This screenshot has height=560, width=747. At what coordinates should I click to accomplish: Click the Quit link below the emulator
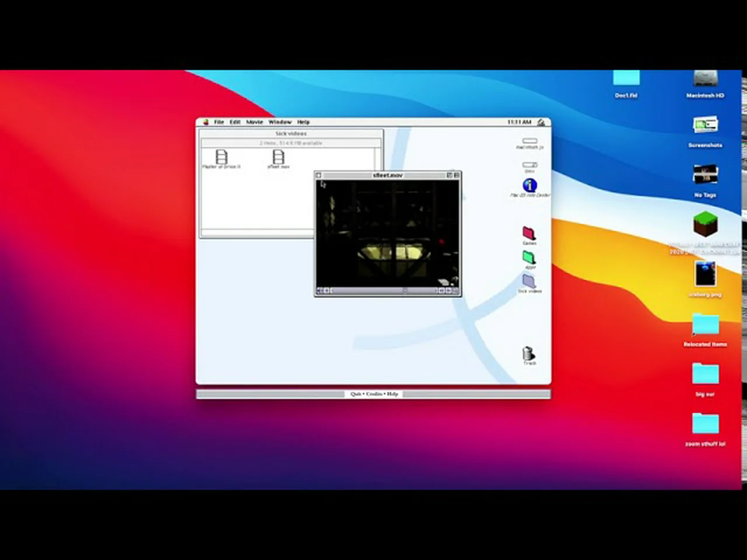[x=355, y=394]
